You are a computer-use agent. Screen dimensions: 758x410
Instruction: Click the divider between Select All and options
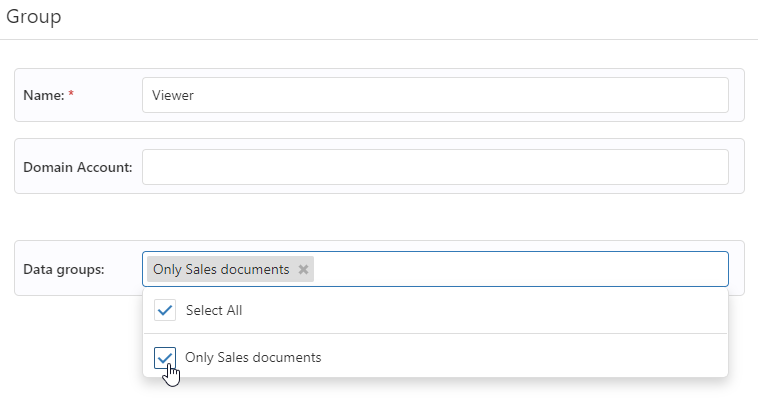pyautogui.click(x=435, y=333)
